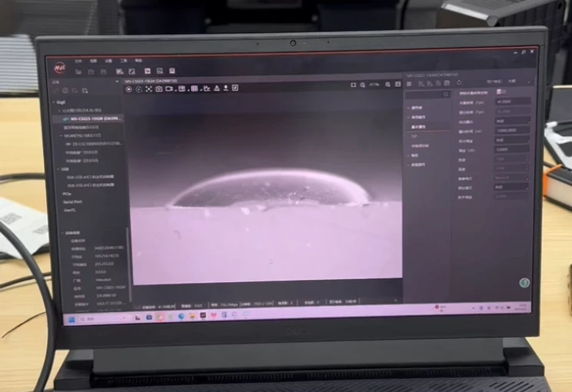
Task: Select the PCIe entry in the device list
Action: tap(67, 194)
